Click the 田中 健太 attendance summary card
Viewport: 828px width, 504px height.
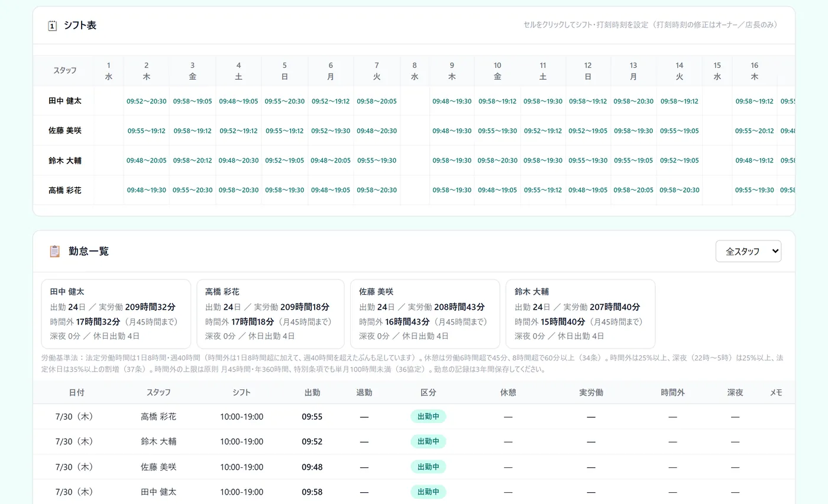click(x=116, y=314)
